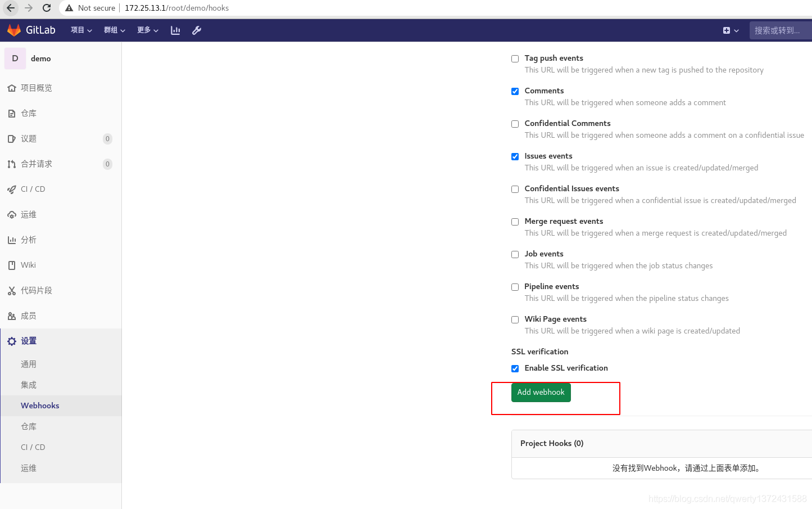
Task: Disable Enable SSL verification checkbox
Action: (515, 368)
